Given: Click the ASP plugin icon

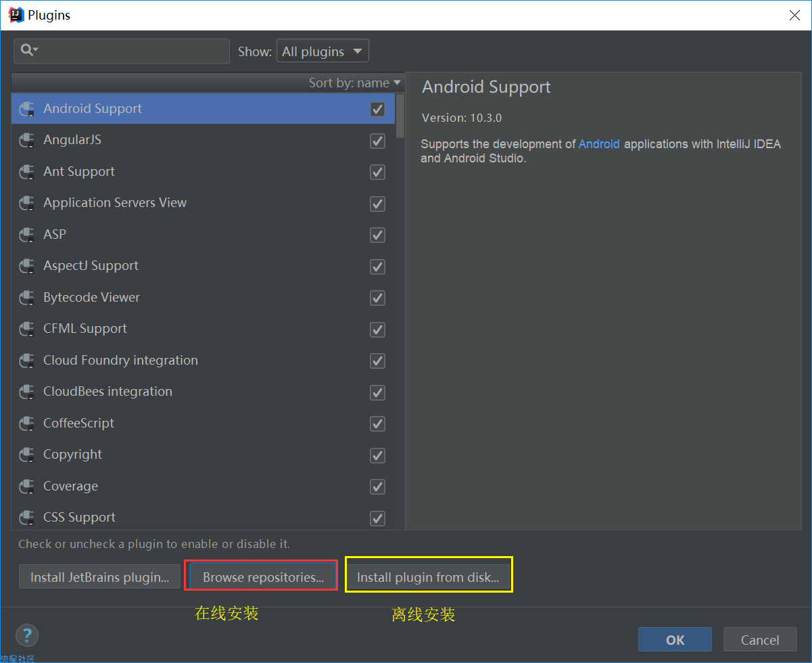Looking at the screenshot, I should click(27, 235).
